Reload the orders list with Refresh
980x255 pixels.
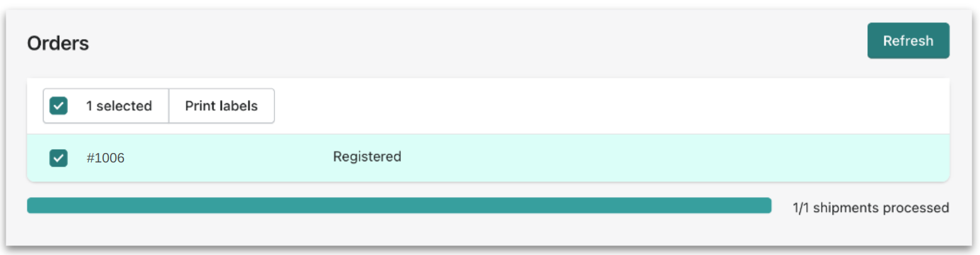click(908, 41)
